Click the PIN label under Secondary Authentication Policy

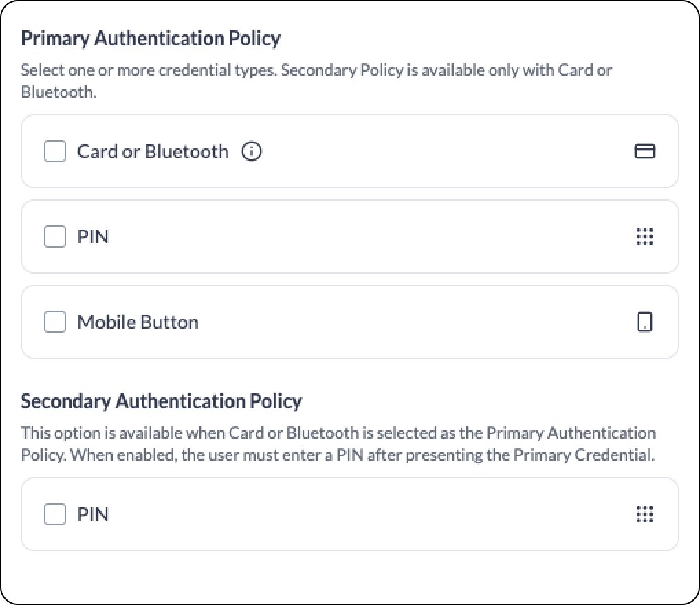(x=93, y=514)
